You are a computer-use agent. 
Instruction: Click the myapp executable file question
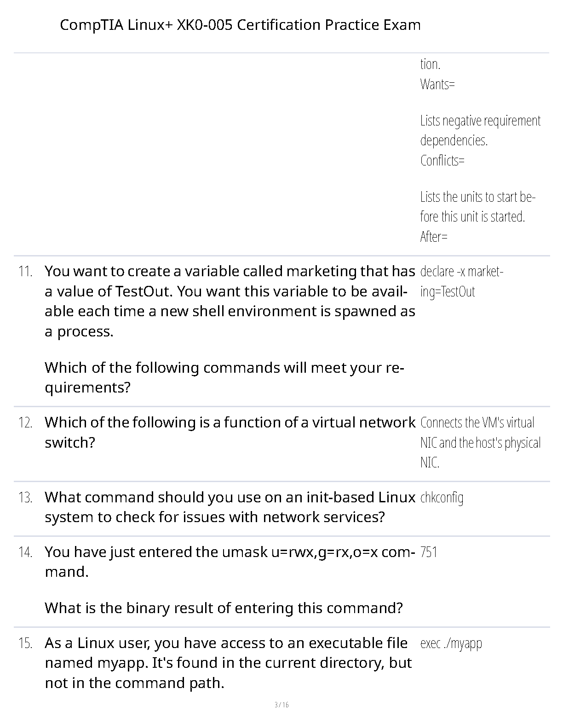pos(228,663)
